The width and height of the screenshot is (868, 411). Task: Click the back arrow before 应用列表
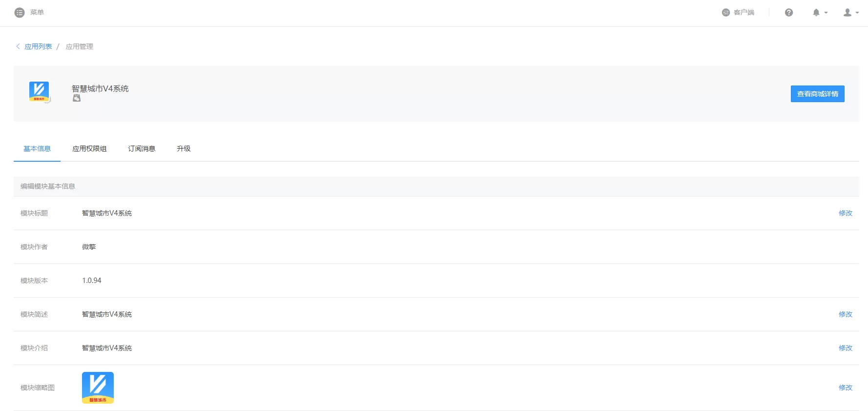tap(18, 46)
